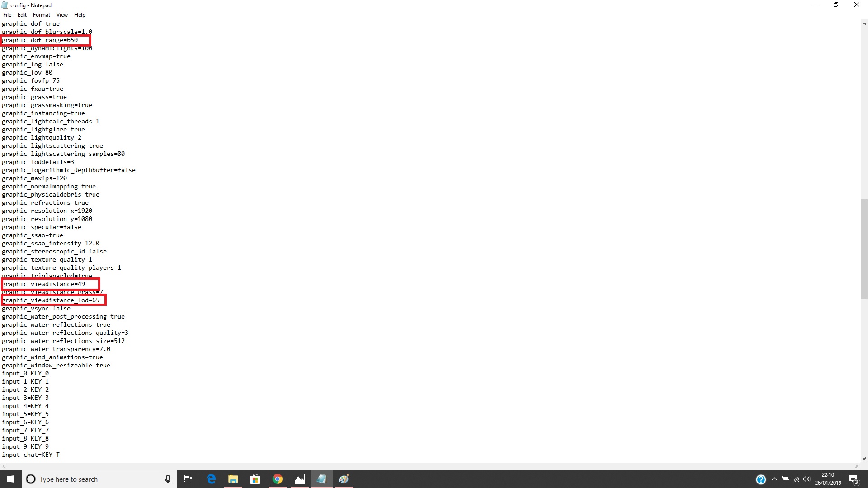
Task: Open the View menu
Action: coord(62,15)
